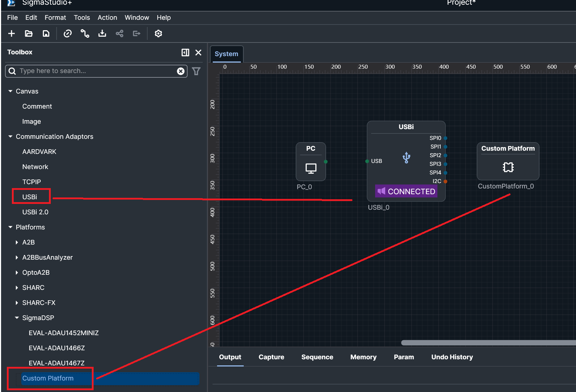Click the USBi I2C port pin
The width and height of the screenshot is (576, 392).
tap(445, 181)
